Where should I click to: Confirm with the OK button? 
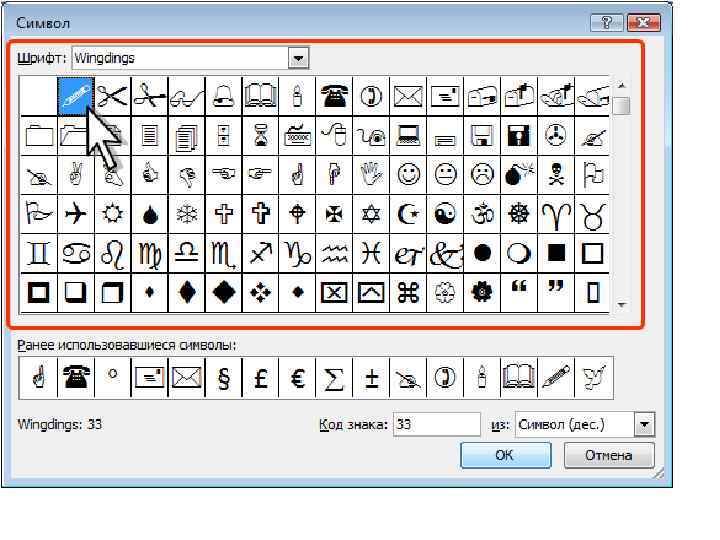click(x=506, y=455)
